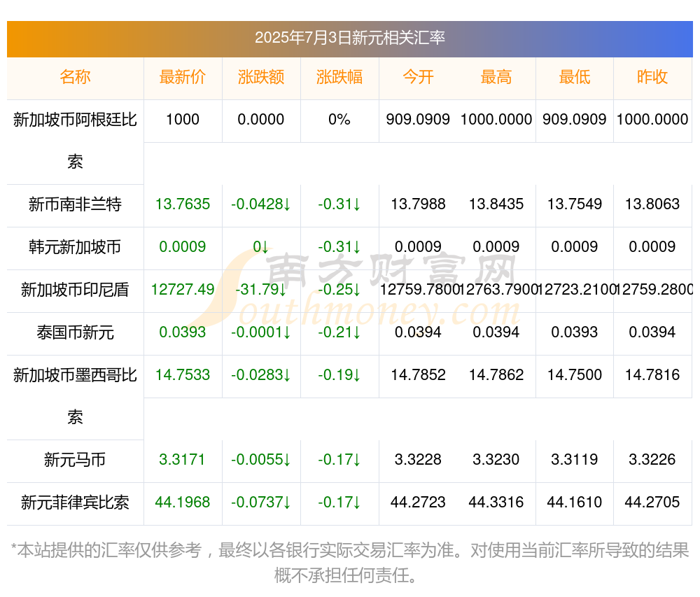Click previous close 12759.2800
Image resolution: width=700 pixels, height=597 pixels.
tap(654, 289)
